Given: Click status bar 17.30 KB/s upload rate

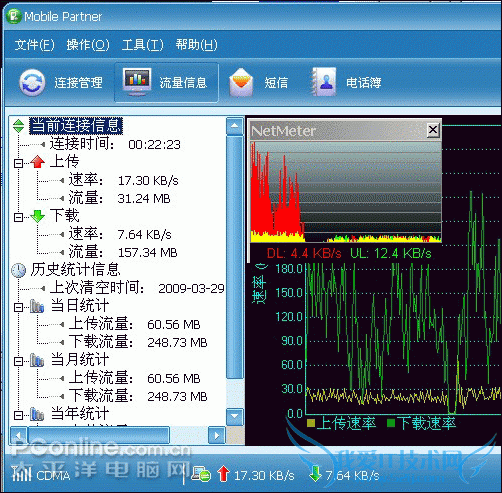Looking at the screenshot, I should 264,475.
